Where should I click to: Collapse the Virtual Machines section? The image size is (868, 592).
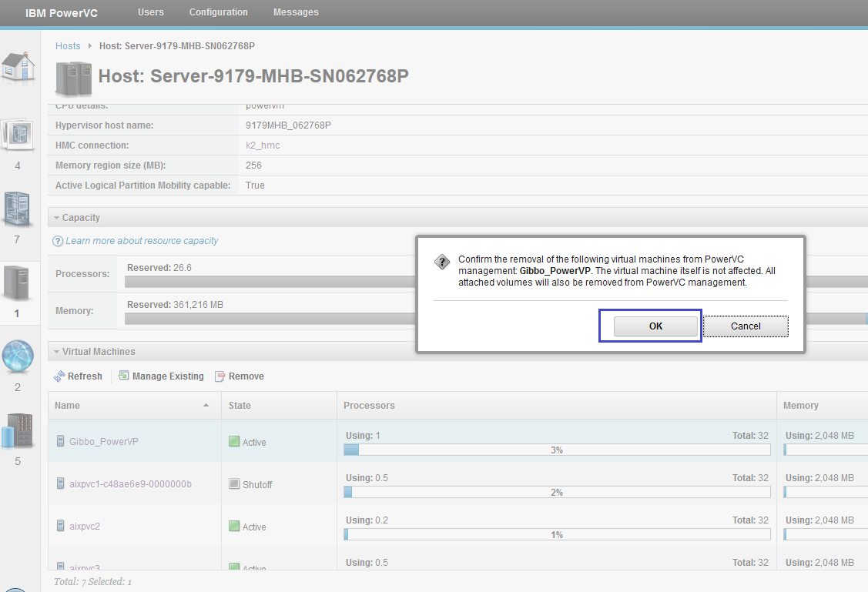(x=56, y=352)
